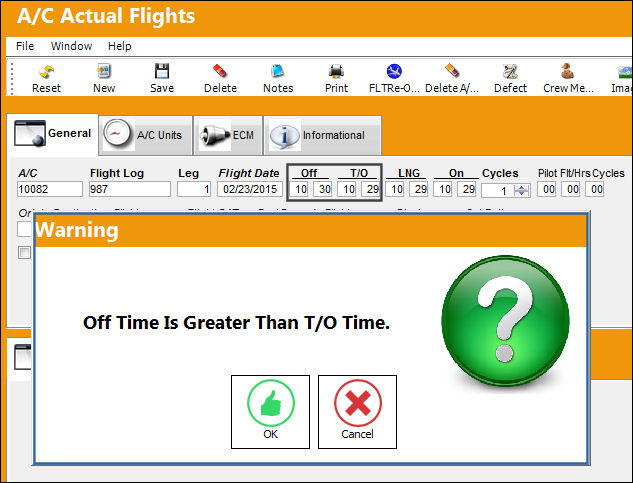
Task: Create a new flight with New icon
Action: (x=104, y=78)
